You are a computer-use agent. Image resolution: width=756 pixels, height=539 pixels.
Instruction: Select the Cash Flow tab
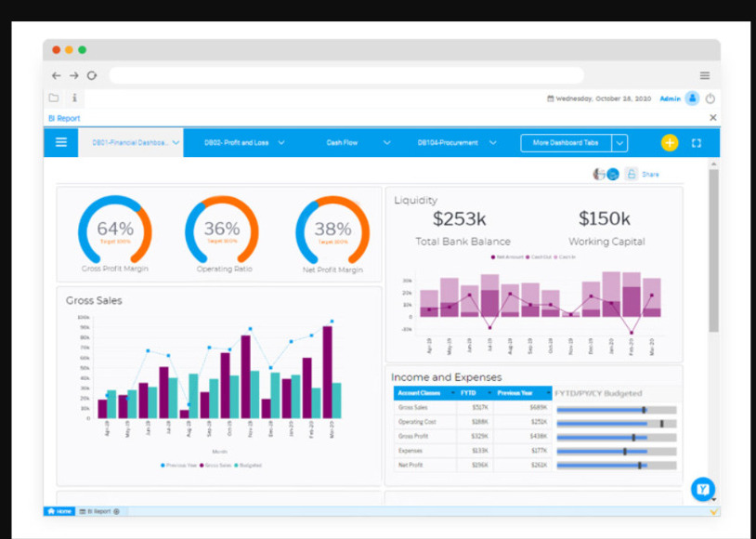[x=342, y=143]
